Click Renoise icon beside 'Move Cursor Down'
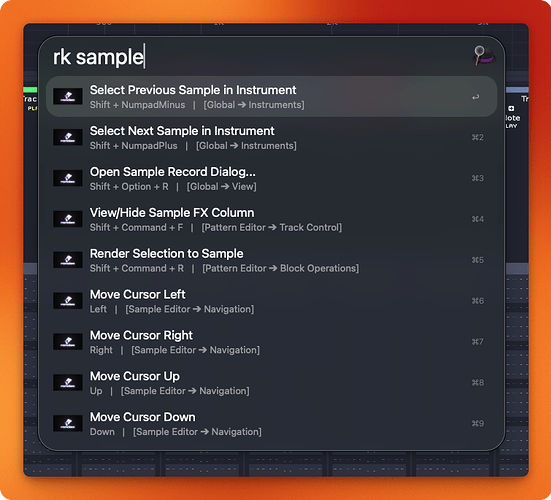The height and width of the screenshot is (500, 551). [x=68, y=423]
